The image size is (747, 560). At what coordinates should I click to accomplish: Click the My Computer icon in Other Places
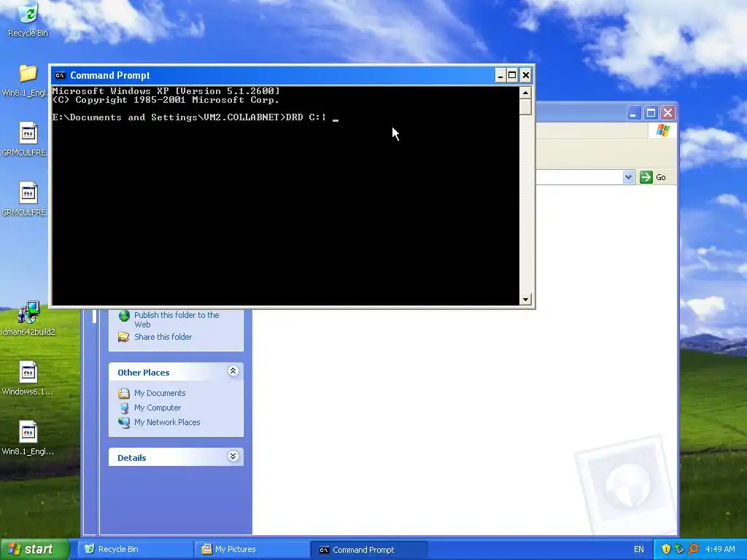pyautogui.click(x=124, y=408)
